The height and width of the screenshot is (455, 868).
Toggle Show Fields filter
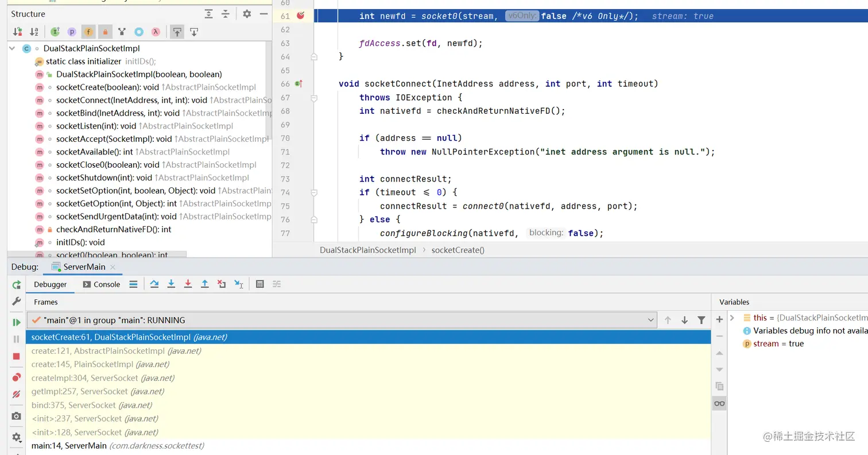(x=88, y=32)
